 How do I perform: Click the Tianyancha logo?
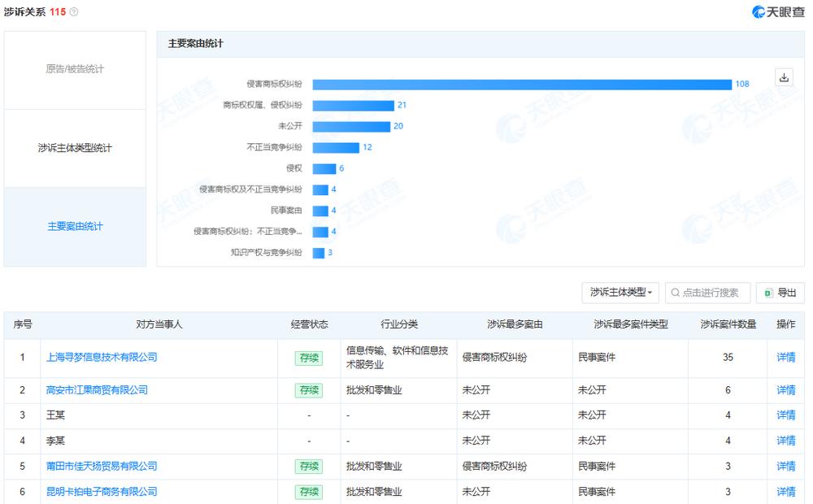click(778, 12)
